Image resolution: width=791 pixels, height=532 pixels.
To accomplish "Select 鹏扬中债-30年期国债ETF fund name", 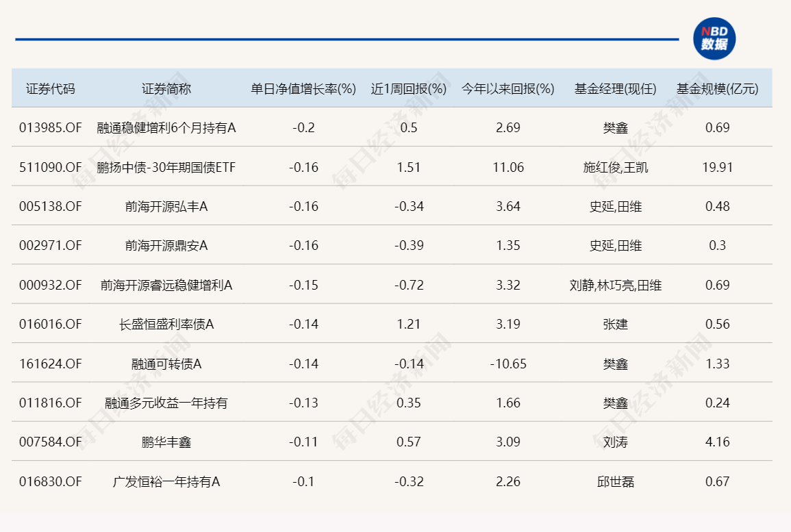I will click(x=166, y=167).
